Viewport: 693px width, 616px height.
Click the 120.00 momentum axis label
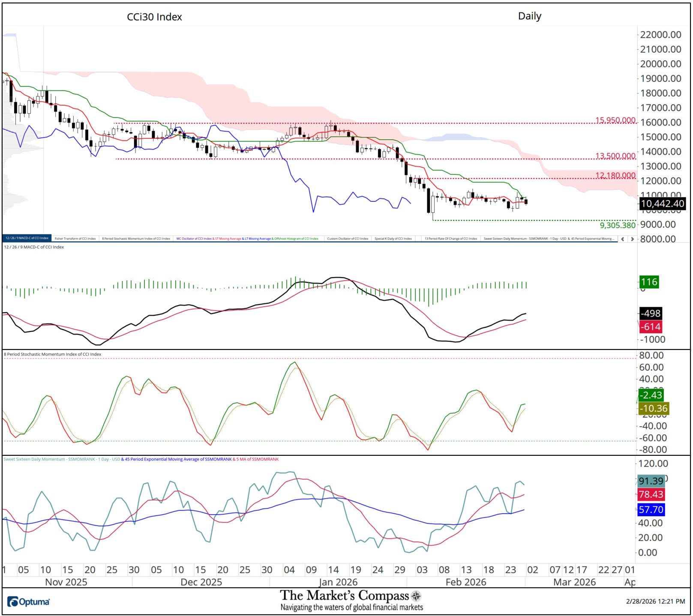pyautogui.click(x=654, y=463)
